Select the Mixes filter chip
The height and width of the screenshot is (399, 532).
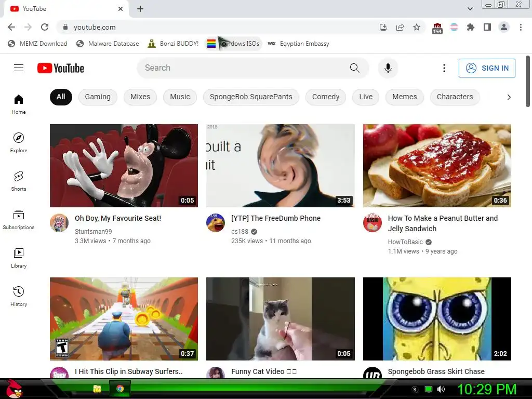pos(140,97)
